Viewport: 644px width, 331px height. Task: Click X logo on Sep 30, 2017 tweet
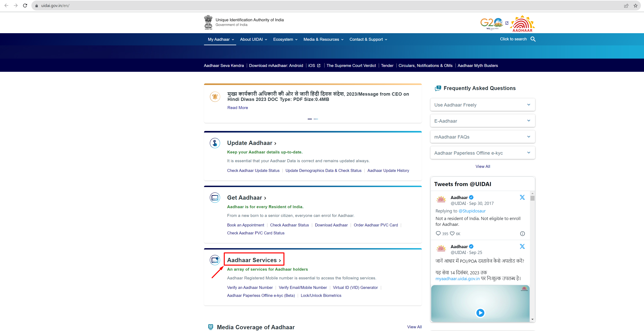click(x=522, y=197)
